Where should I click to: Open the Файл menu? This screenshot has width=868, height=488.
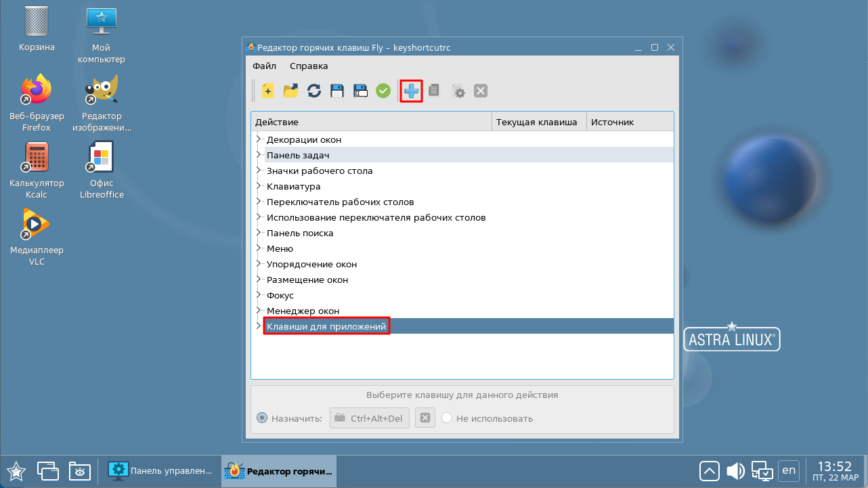(264, 66)
